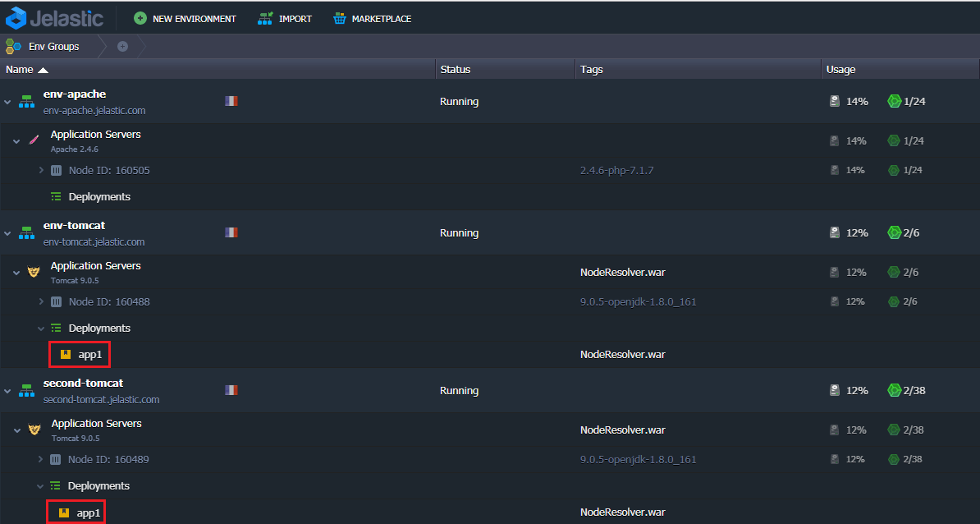Open the Env Groups breadcrumb

pos(43,46)
